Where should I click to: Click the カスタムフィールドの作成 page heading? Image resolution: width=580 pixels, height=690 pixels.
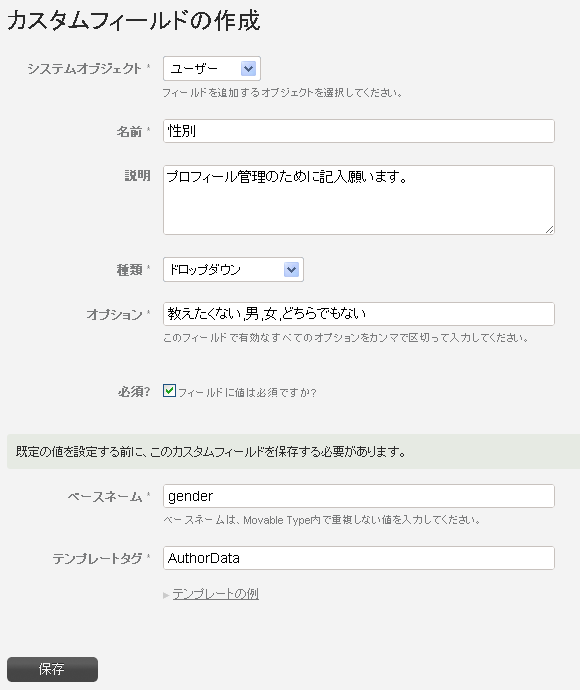(134, 21)
